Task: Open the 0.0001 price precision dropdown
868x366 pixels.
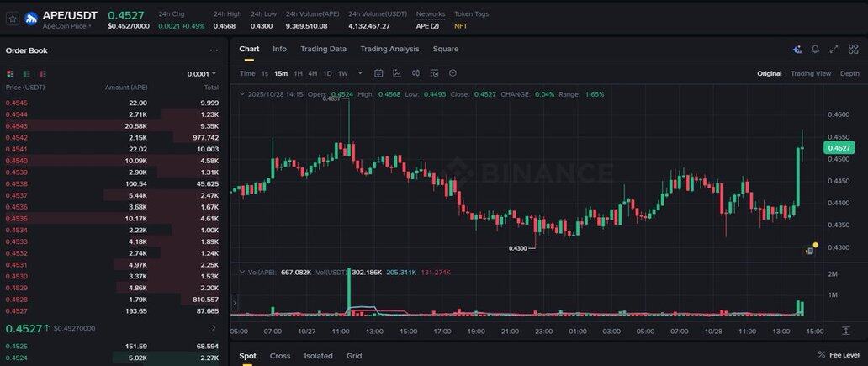Action: point(202,74)
